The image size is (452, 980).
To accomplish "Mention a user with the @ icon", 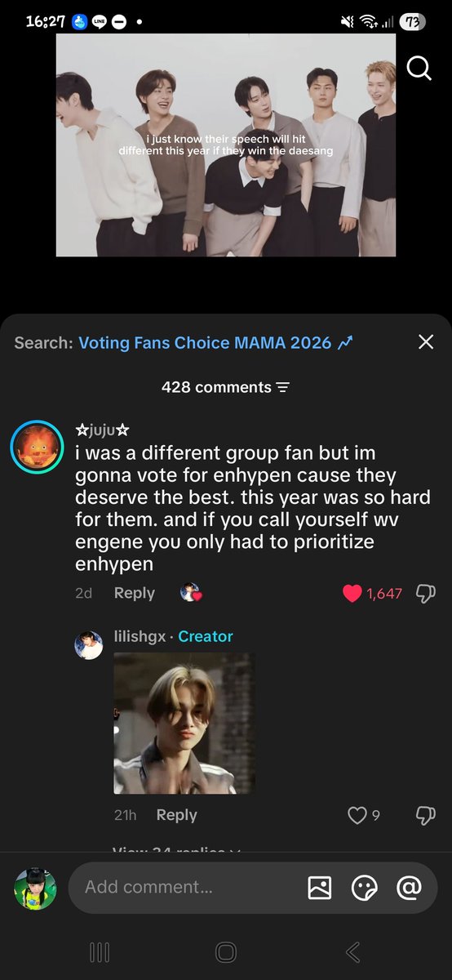I will 408,887.
